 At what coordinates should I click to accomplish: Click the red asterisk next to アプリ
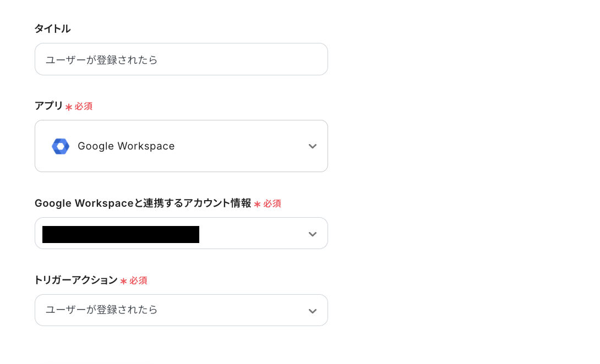(x=69, y=106)
